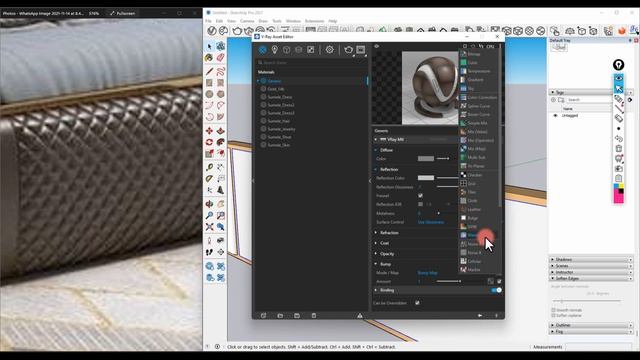Toggle material preview eye icon
The width and height of the screenshot is (640, 360).
click(377, 46)
